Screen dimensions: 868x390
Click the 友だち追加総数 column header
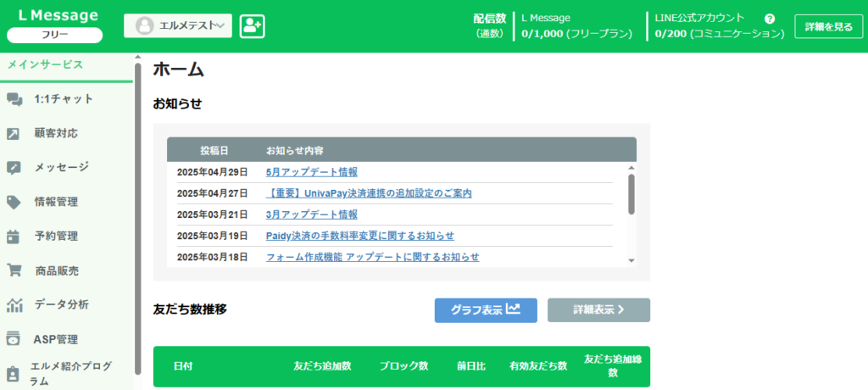[x=613, y=366]
